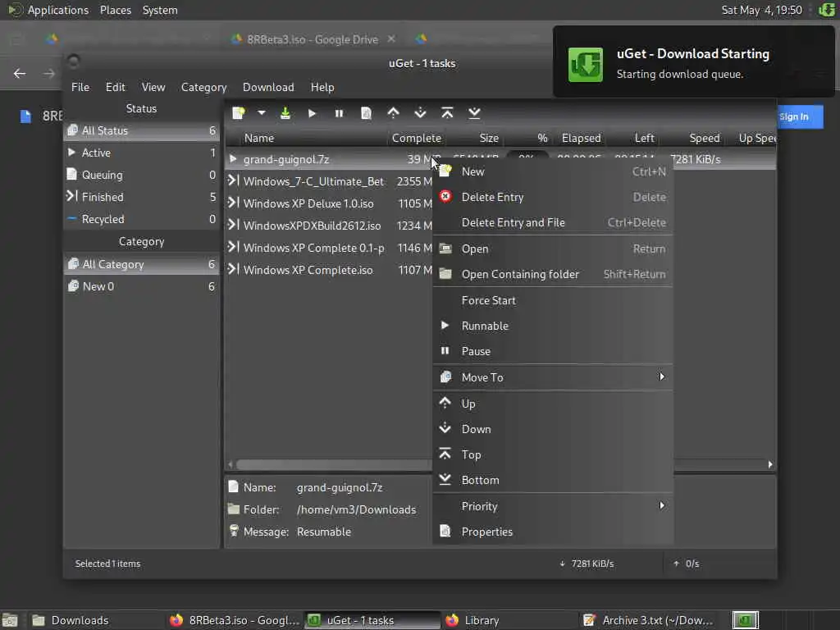Select the Active status filter

[141, 153]
